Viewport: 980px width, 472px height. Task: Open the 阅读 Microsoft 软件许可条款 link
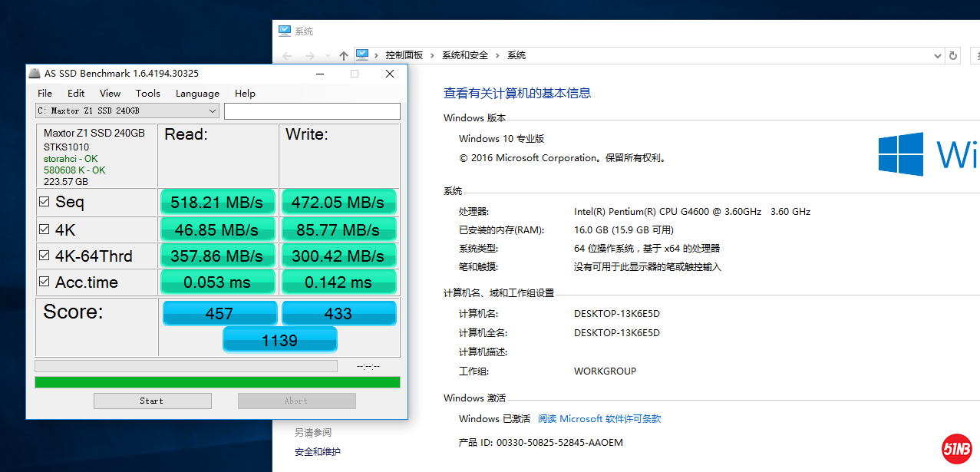pos(599,419)
